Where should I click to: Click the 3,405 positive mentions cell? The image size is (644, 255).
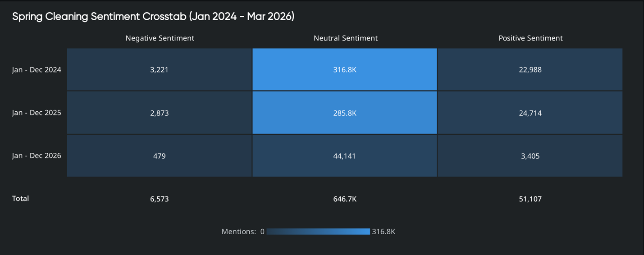[530, 156]
